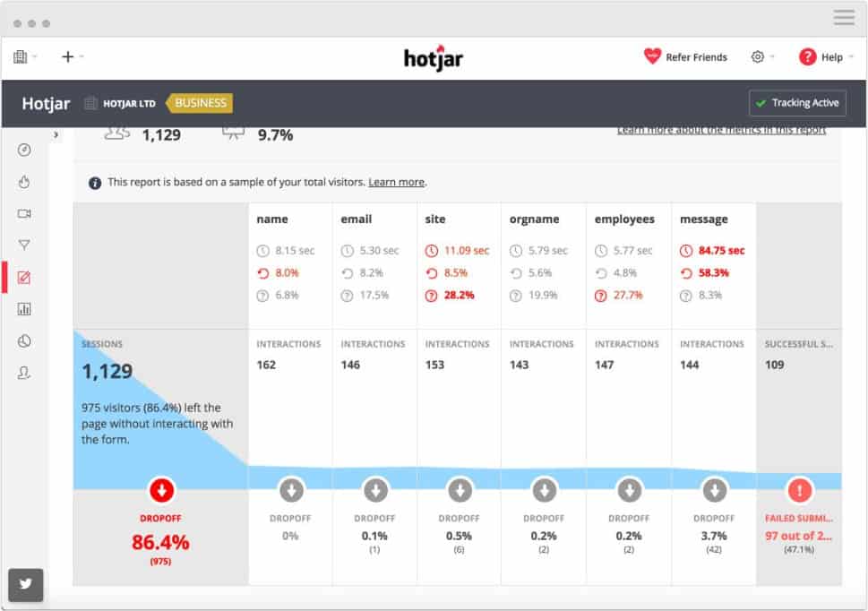This screenshot has width=868, height=611.
Task: Click the failed submissions exclamation icon
Action: click(x=799, y=490)
